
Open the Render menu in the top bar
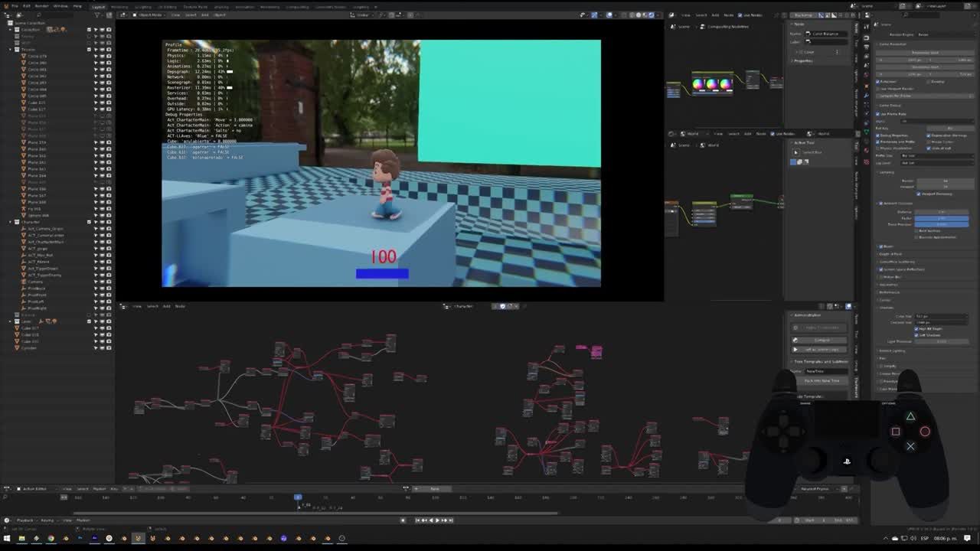[x=41, y=6]
